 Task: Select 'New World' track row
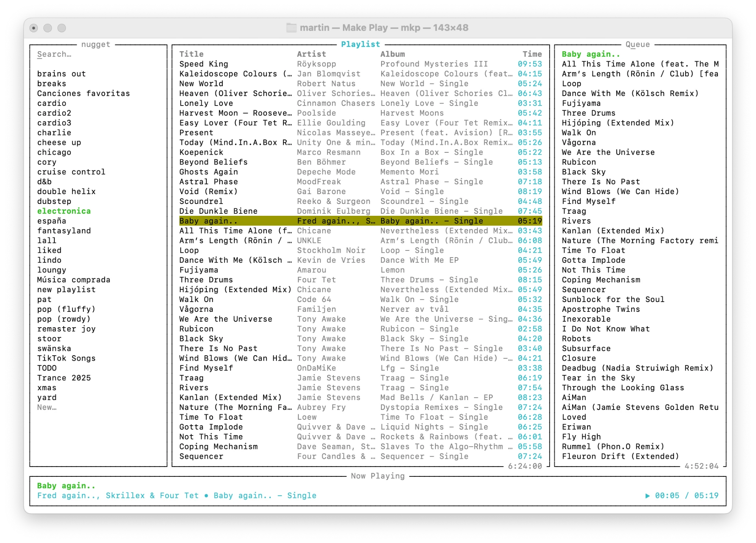[361, 84]
